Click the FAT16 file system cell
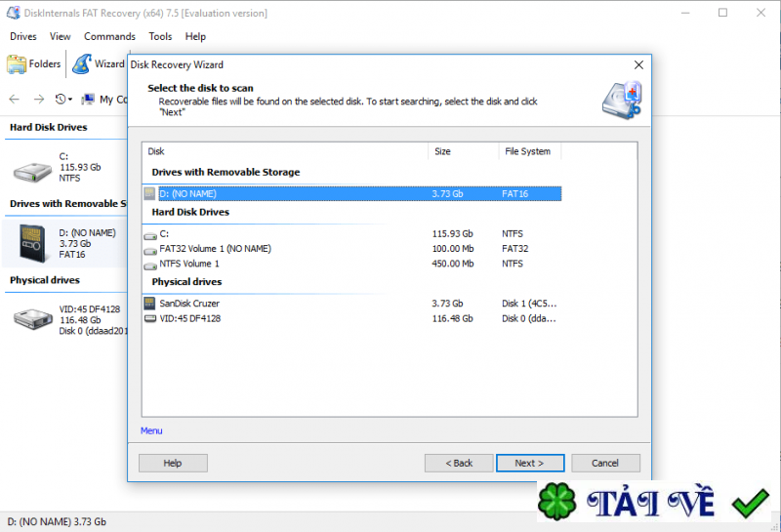 coord(515,194)
